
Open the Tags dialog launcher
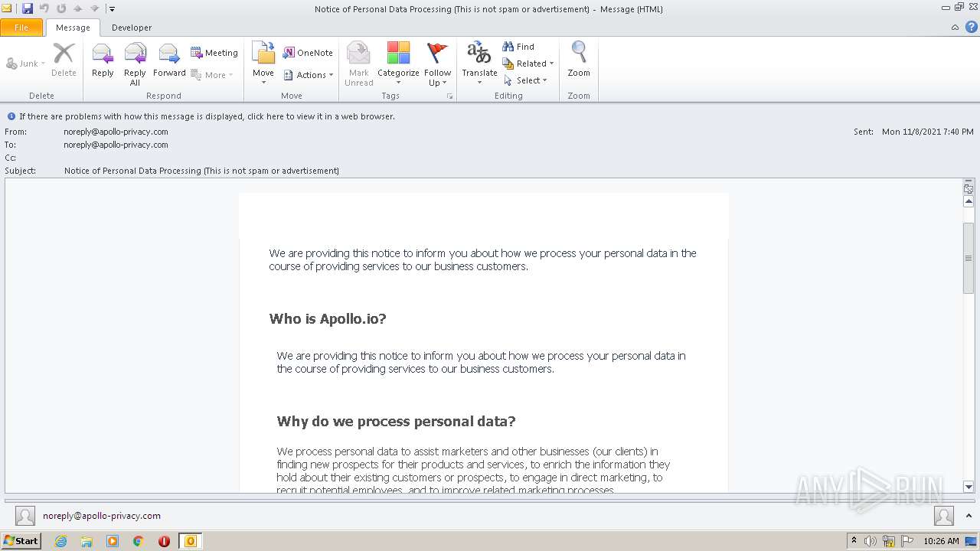click(x=449, y=96)
